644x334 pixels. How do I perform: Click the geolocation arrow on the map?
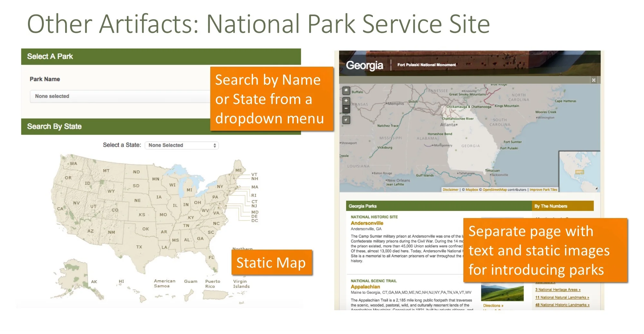(346, 119)
